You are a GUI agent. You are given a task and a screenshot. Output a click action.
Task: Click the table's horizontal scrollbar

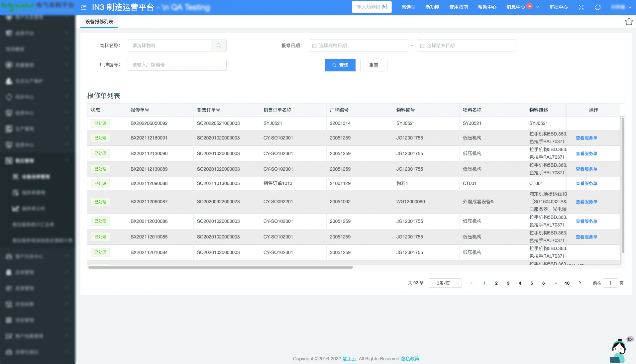[x=220, y=267]
